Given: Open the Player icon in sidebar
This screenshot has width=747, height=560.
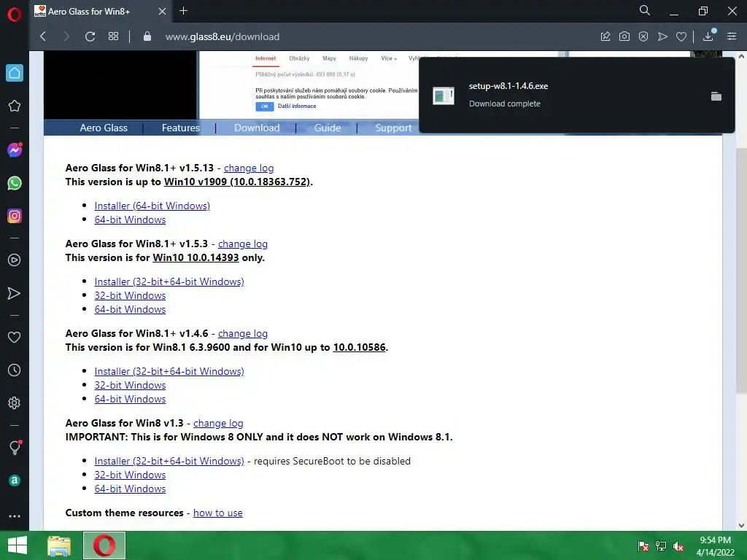Looking at the screenshot, I should point(15,260).
